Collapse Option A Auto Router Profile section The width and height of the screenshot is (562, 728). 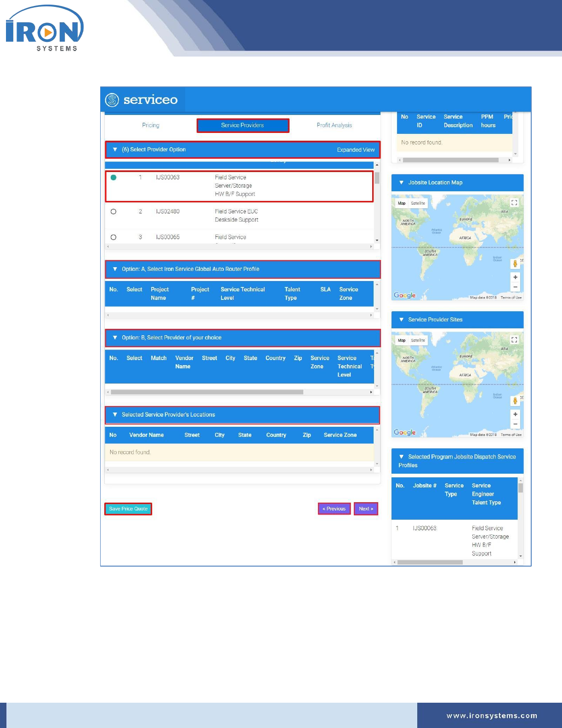(x=115, y=269)
